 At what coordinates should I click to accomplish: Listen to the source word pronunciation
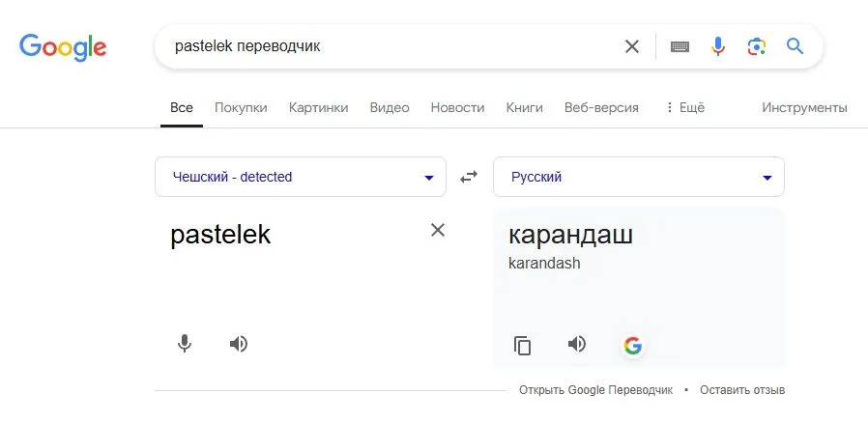click(239, 343)
